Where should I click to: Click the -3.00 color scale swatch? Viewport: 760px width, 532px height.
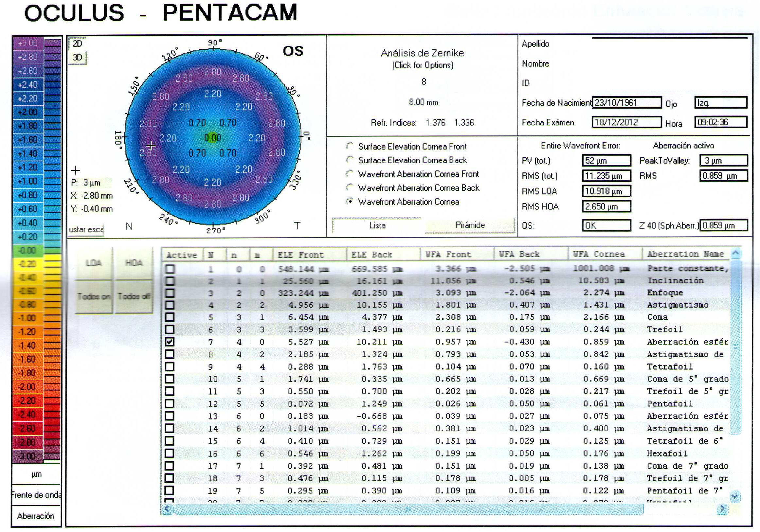[28, 456]
